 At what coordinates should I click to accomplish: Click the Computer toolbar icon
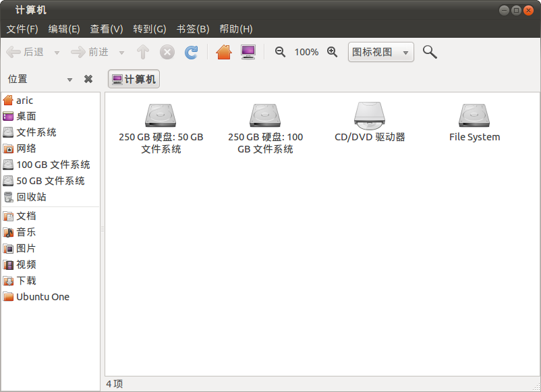click(248, 52)
